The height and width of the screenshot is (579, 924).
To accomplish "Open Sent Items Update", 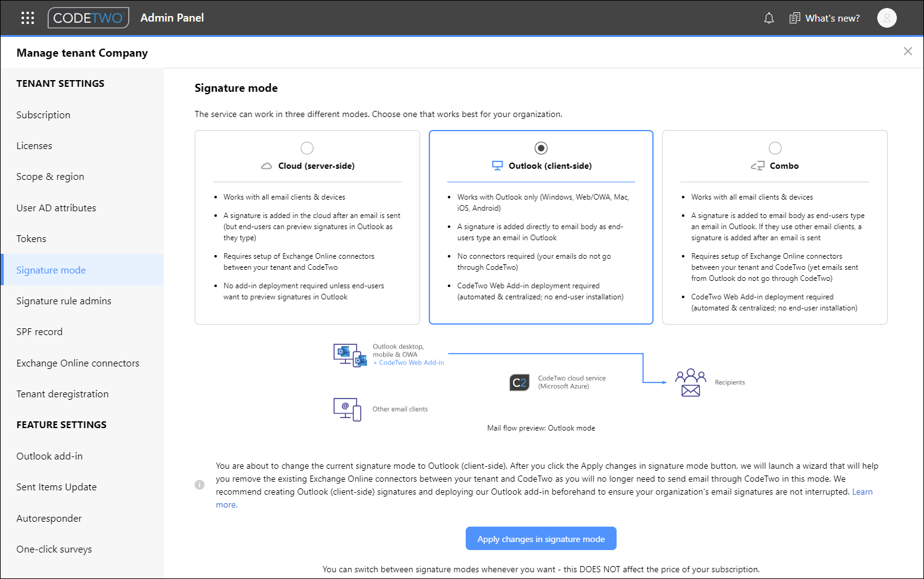I will click(x=83, y=487).
